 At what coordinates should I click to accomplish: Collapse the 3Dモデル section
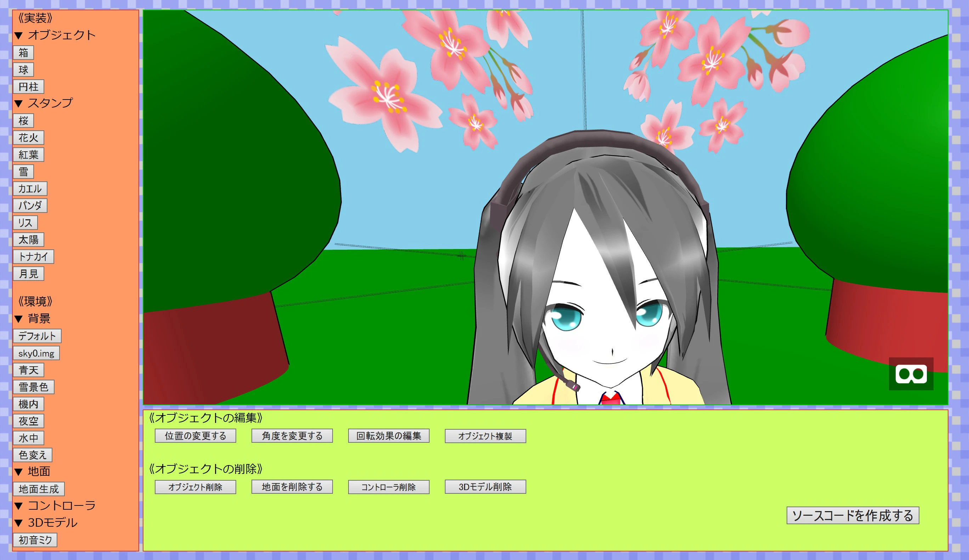pos(46,522)
